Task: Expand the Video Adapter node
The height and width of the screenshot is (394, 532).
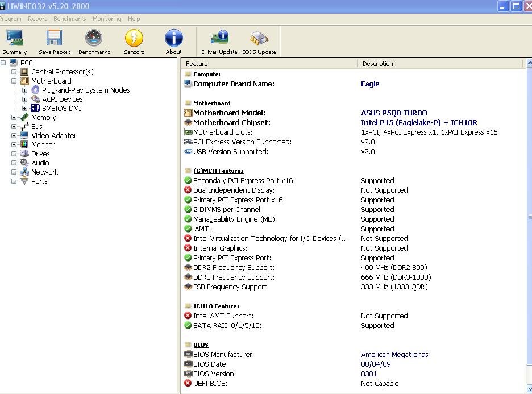Action: pos(14,135)
